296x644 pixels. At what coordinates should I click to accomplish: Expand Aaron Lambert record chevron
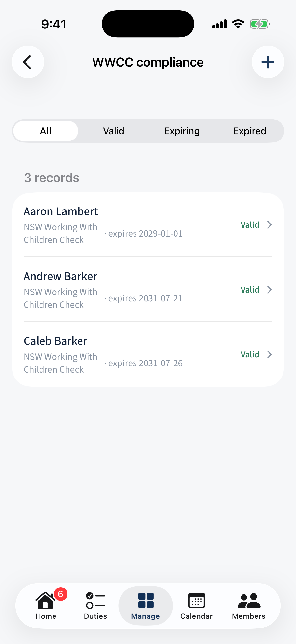269,225
